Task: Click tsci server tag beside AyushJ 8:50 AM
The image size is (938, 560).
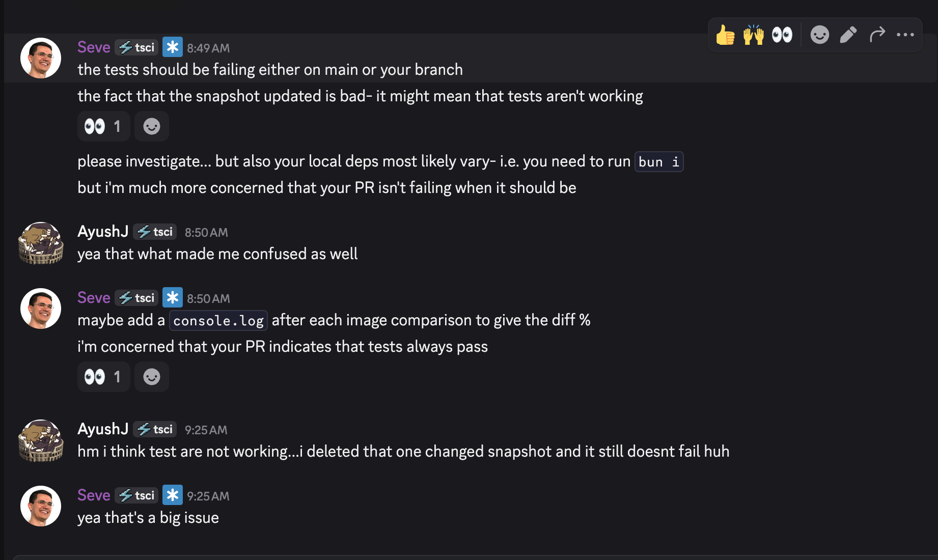Action: 155,232
